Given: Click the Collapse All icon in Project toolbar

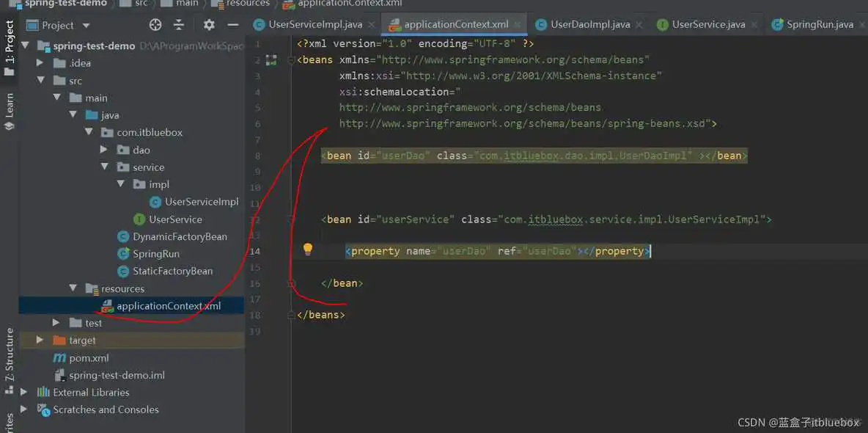Looking at the screenshot, I should 178,24.
